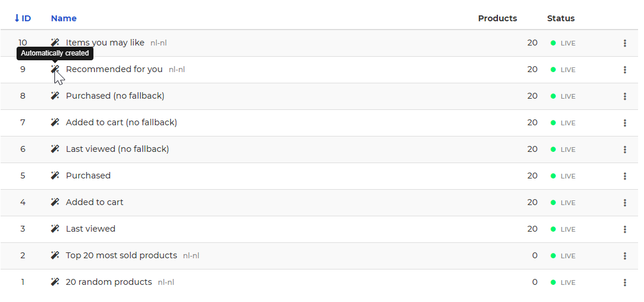The height and width of the screenshot is (302, 644).
Task: Click green LIVE status dot for Last viewed row 3
Action: pyautogui.click(x=554, y=229)
